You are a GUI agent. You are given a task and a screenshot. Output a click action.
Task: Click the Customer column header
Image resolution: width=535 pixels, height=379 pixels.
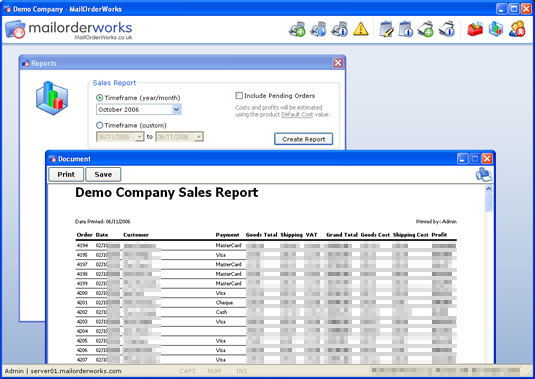pos(136,235)
